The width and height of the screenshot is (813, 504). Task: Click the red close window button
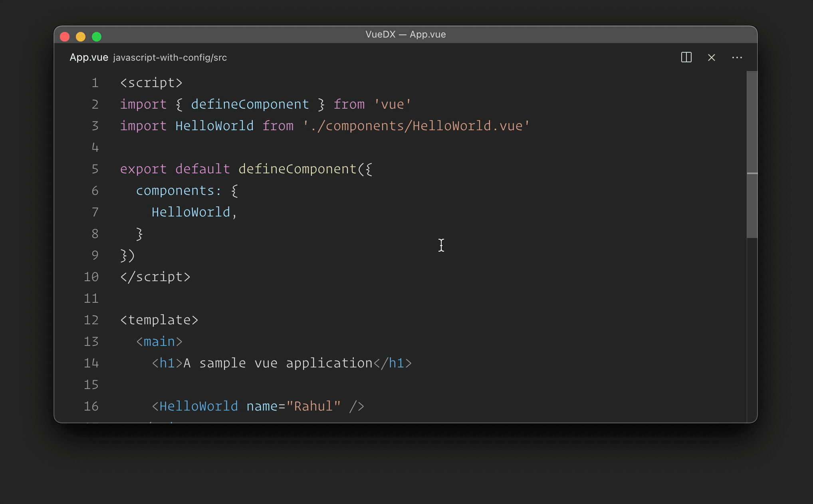pyautogui.click(x=65, y=37)
